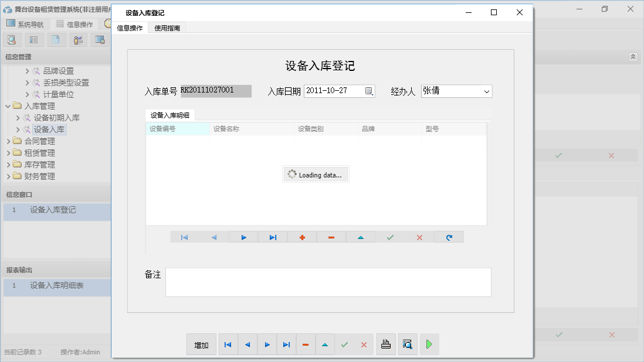This screenshot has width=644, height=362.
Task: Click the print icon at the dialog bottom
Action: 386,344
